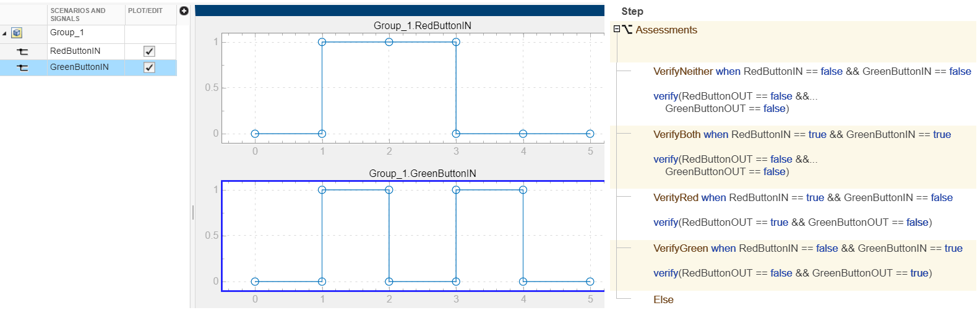Click the GreenButtonIN signal icon

pyautogui.click(x=23, y=67)
